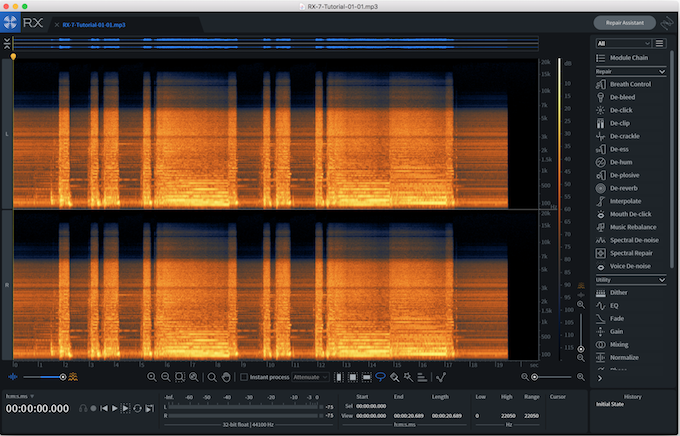Click the vertical amplitude zoom slider handle
680x436 pixels.
[581, 349]
